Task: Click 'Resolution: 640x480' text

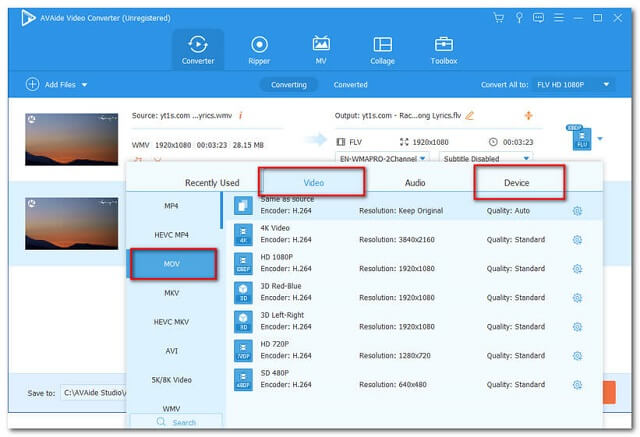Action: 393,384
